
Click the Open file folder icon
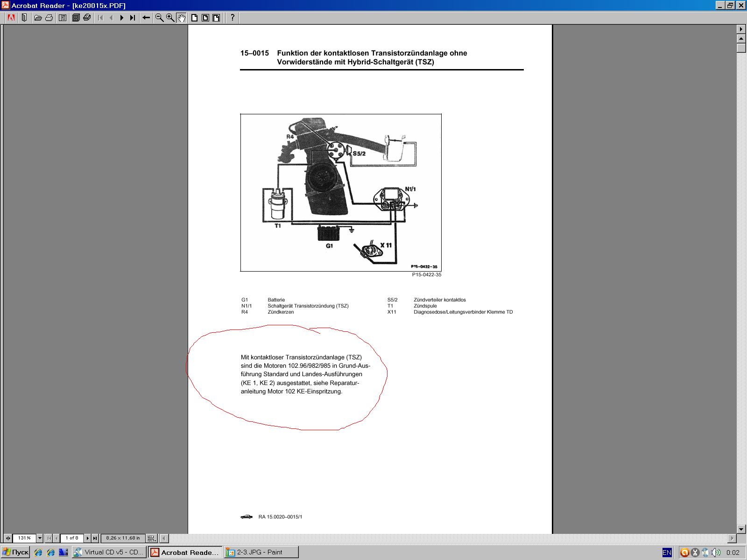tap(38, 18)
